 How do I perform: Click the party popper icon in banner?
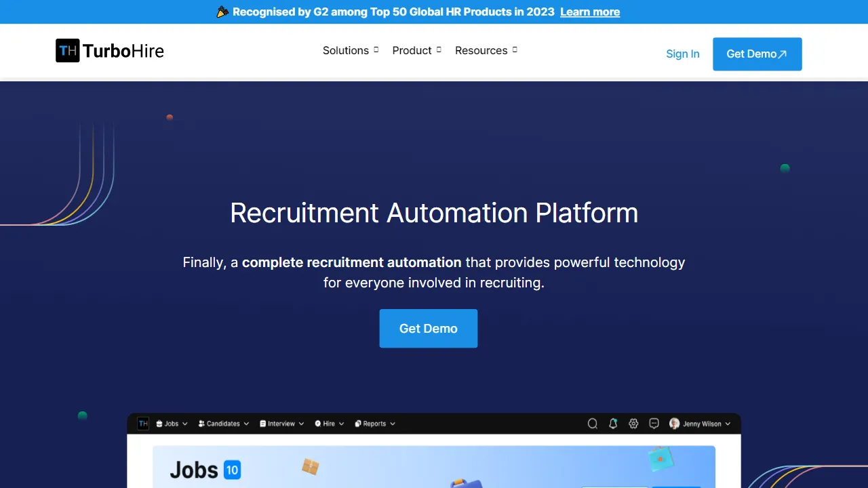click(x=222, y=12)
